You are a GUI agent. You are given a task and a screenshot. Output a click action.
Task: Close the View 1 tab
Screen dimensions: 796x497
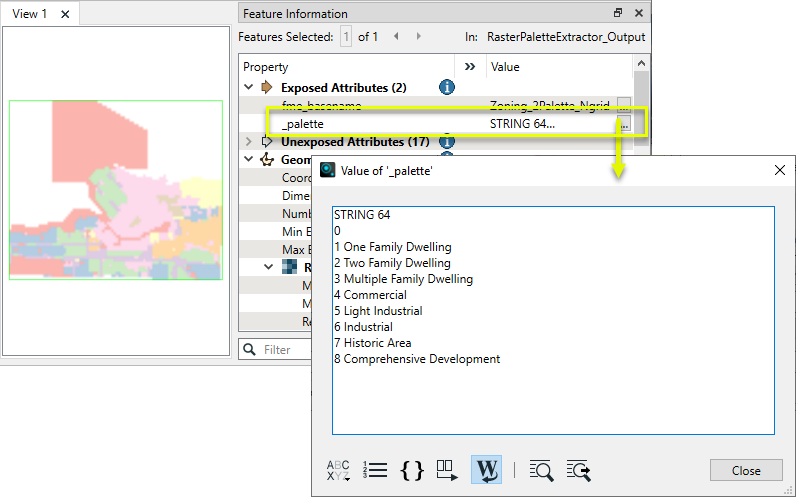click(65, 14)
